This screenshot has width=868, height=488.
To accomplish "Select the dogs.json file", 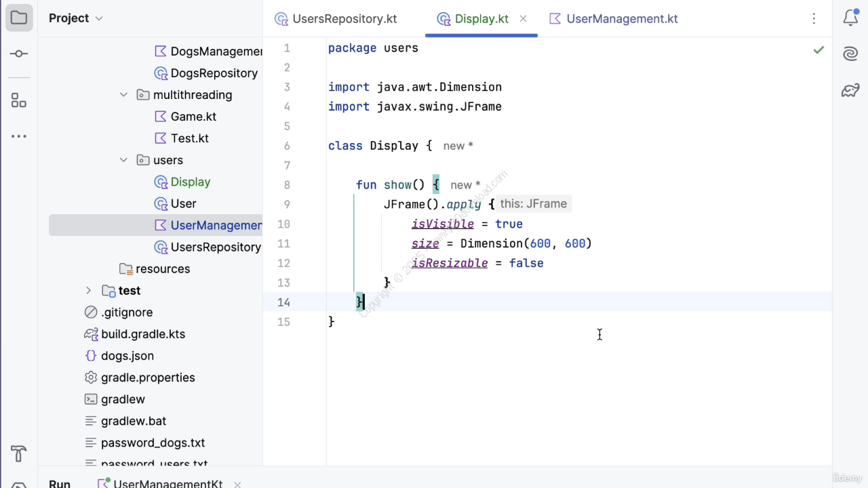I will point(127,356).
